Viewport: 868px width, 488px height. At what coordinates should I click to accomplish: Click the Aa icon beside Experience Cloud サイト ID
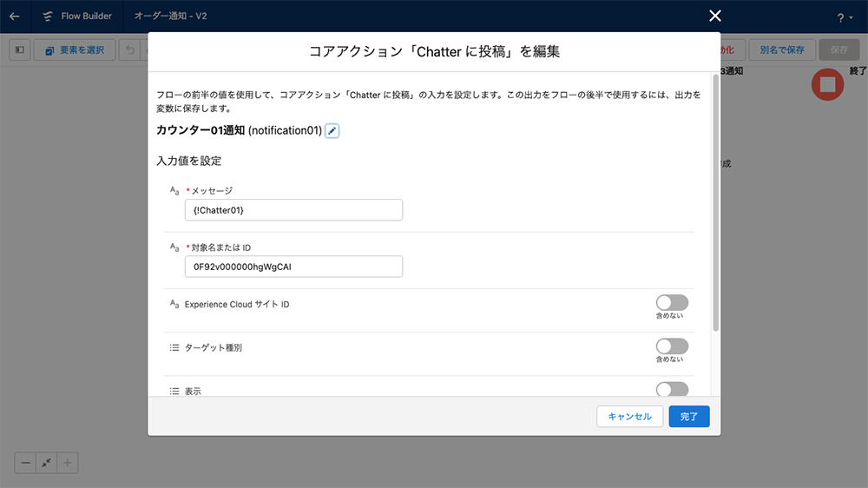coord(174,304)
